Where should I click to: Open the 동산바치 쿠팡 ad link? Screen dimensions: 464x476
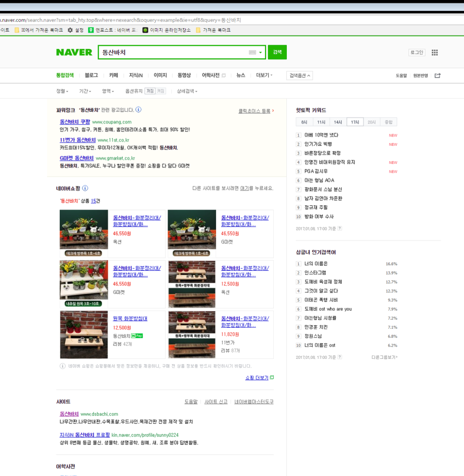[75, 122]
